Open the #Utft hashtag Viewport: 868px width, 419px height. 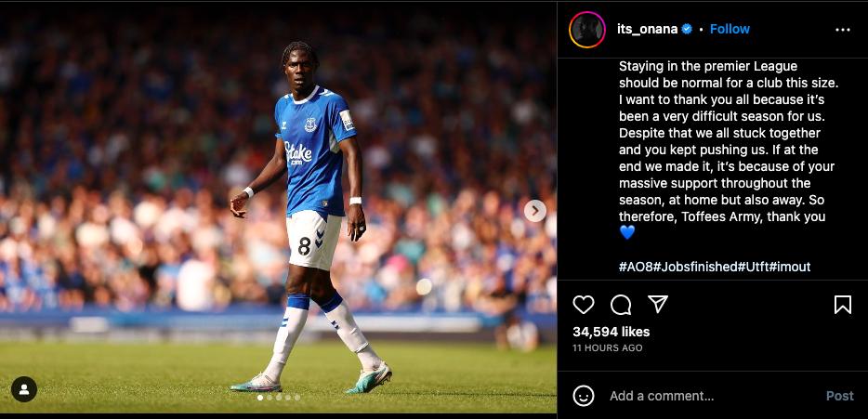coord(753,267)
